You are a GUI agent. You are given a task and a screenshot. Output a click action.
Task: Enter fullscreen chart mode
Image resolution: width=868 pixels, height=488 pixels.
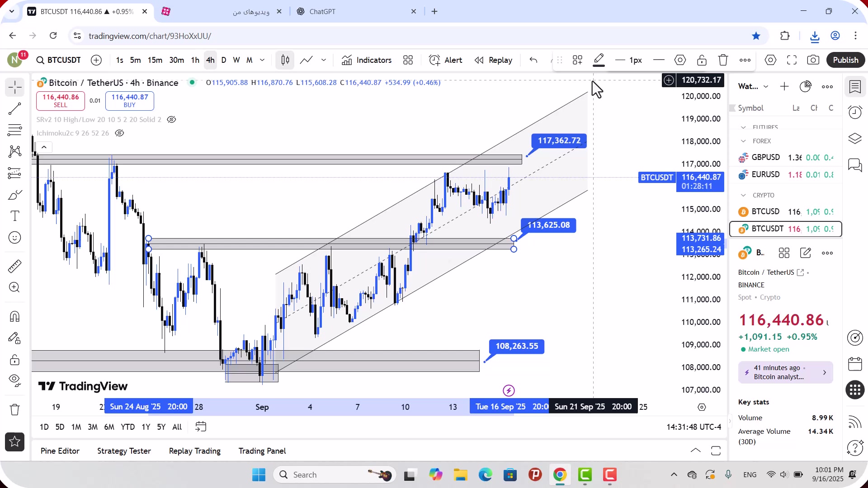[792, 60]
